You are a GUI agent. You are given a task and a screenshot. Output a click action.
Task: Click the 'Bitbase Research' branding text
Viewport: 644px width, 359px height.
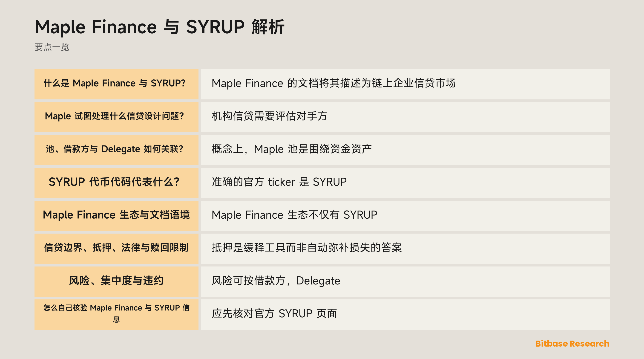[572, 344]
